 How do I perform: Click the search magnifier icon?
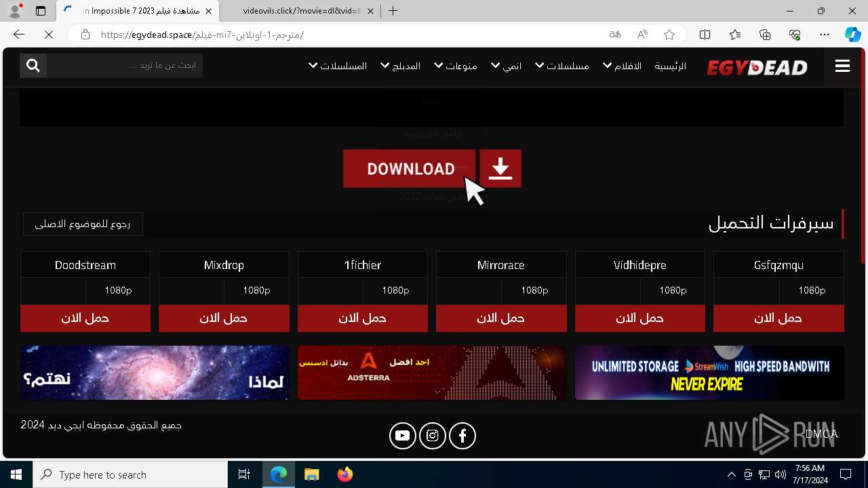33,65
